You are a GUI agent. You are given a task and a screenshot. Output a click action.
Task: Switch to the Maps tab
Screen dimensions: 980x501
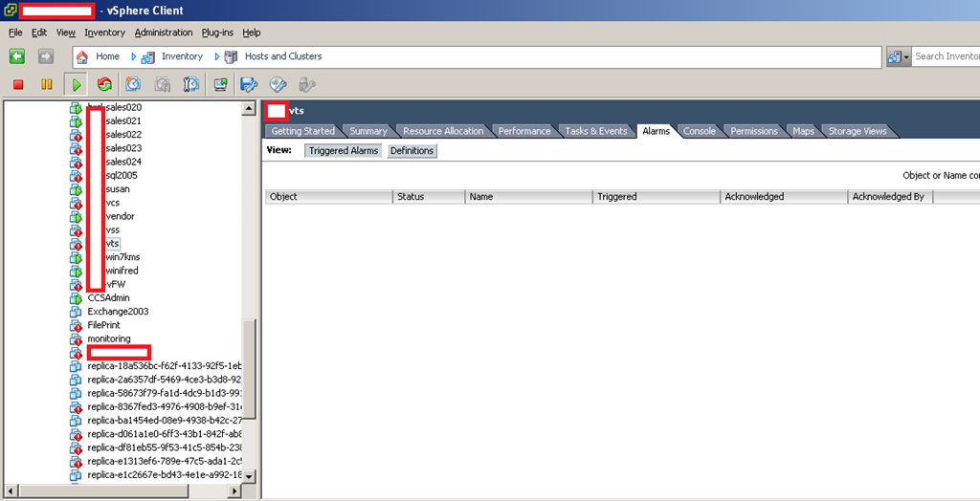[803, 131]
